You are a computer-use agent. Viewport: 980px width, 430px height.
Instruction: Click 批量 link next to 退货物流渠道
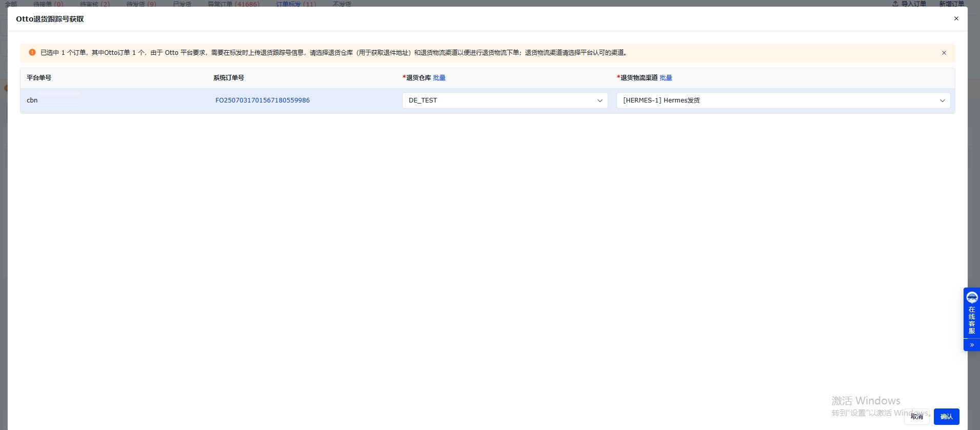coord(666,78)
